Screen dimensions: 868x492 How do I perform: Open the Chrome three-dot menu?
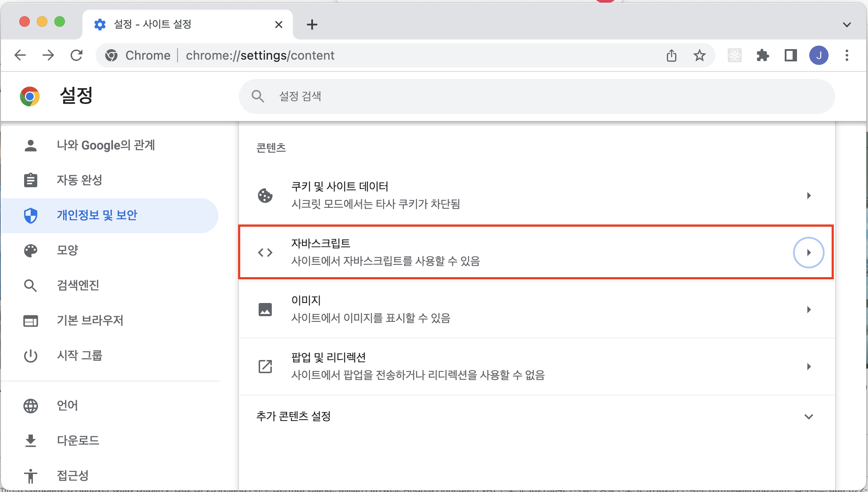847,56
